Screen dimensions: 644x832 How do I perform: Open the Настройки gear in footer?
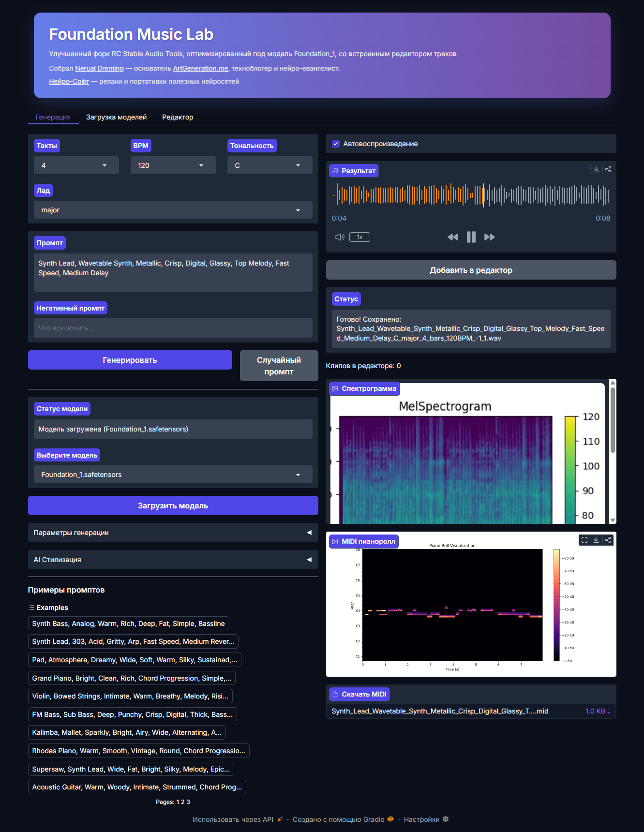426,819
